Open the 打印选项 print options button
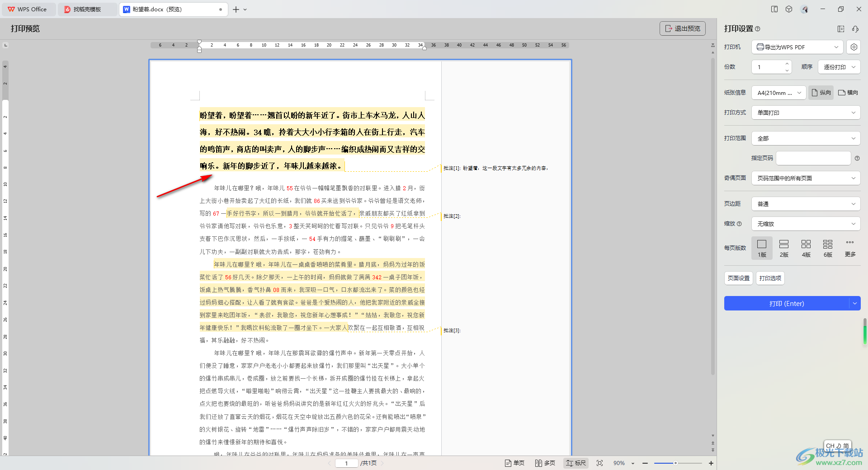 [x=770, y=278]
